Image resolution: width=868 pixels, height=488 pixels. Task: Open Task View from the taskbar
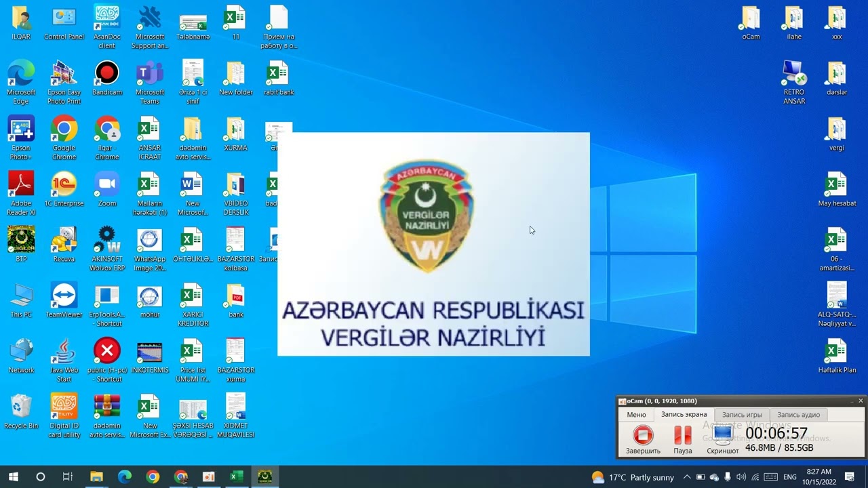click(67, 477)
